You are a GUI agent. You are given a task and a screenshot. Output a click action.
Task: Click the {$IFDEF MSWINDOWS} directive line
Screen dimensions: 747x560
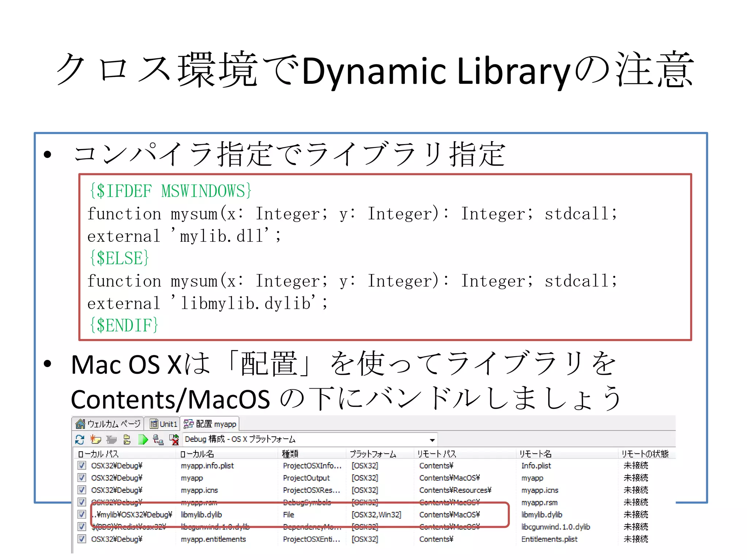(170, 191)
